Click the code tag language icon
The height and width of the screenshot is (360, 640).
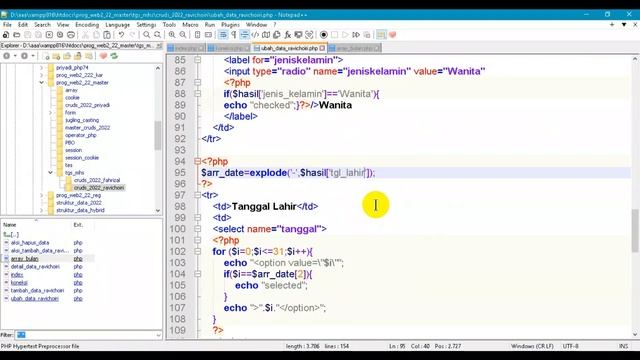tap(256, 35)
